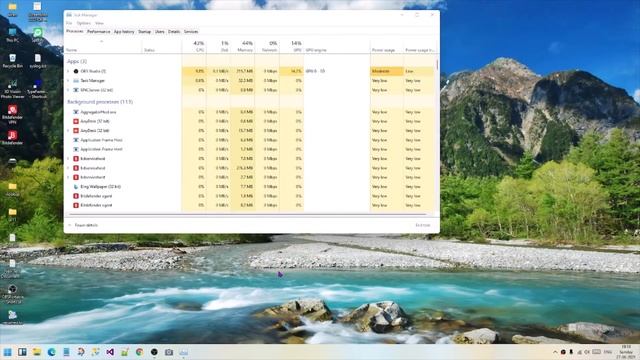The image size is (640, 360).
Task: Open the Windows Start button
Action: tap(8, 352)
